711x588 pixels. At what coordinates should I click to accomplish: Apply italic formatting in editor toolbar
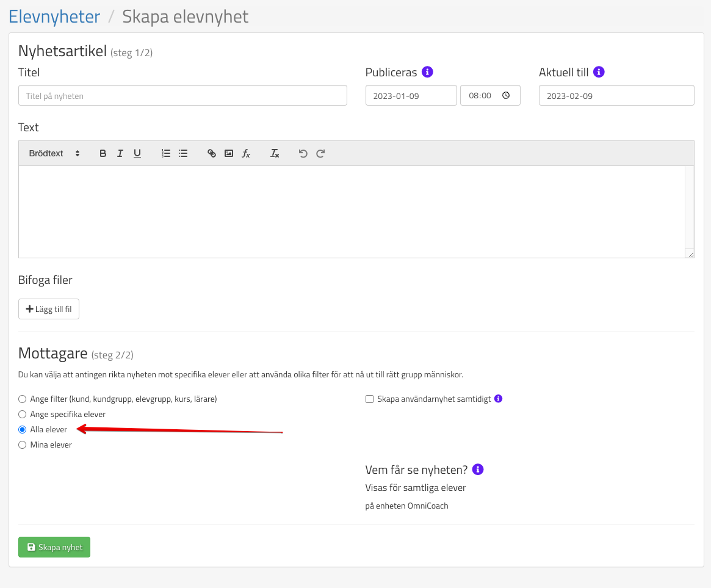pos(120,153)
